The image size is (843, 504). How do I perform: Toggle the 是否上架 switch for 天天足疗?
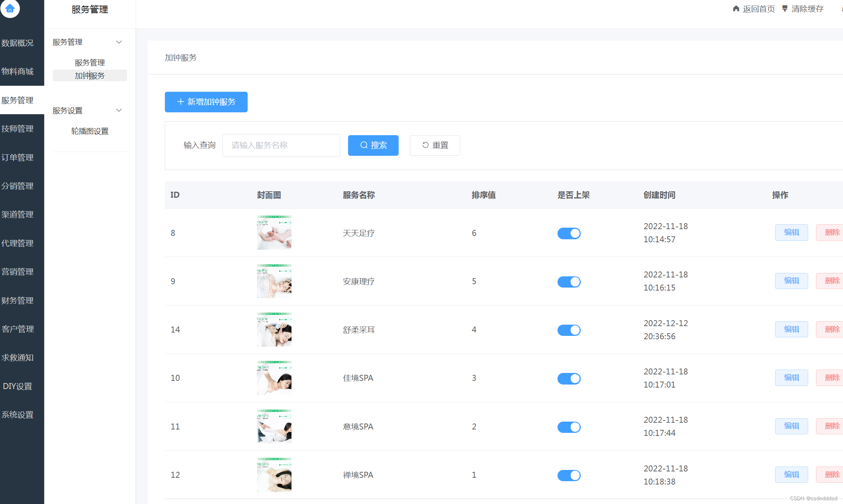[569, 233]
